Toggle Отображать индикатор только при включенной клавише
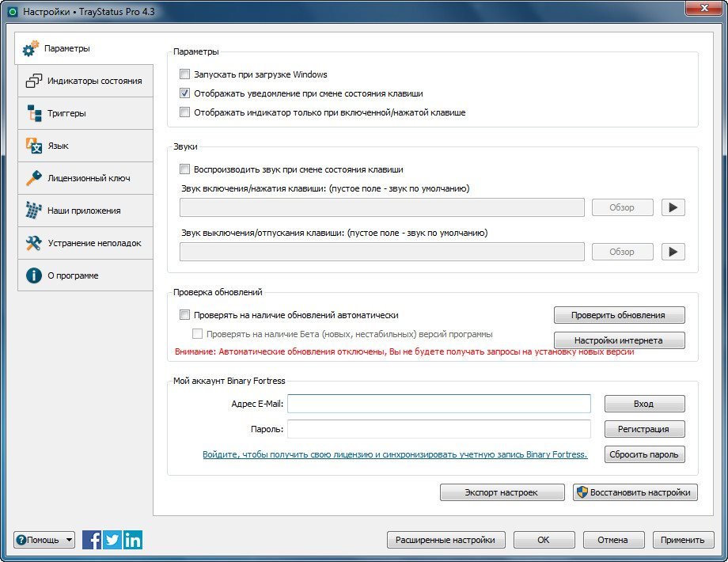Screen dimensions: 728x562 click(185, 112)
